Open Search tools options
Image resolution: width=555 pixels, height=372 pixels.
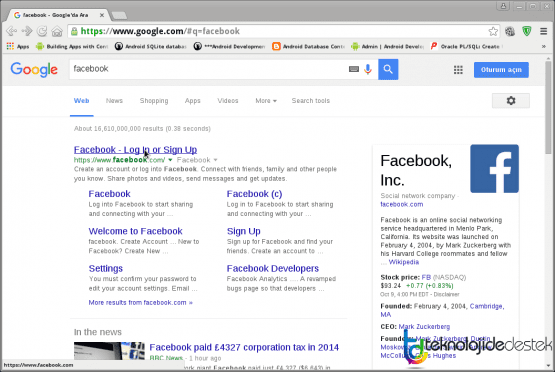311,101
